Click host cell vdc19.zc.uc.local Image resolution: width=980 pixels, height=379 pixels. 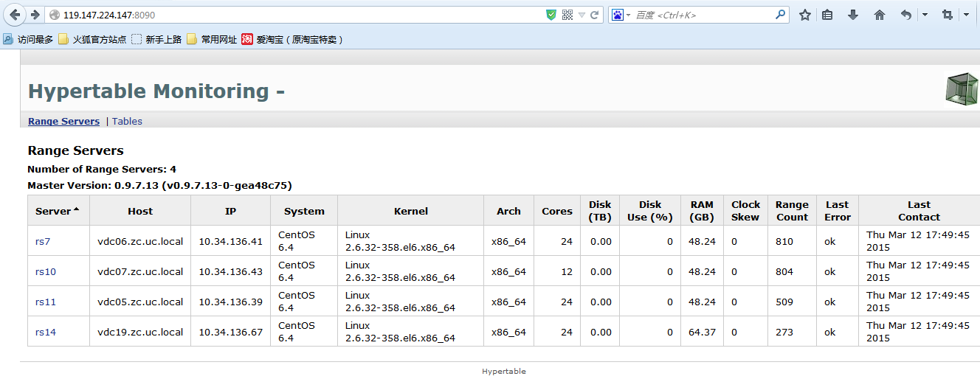[140, 332]
